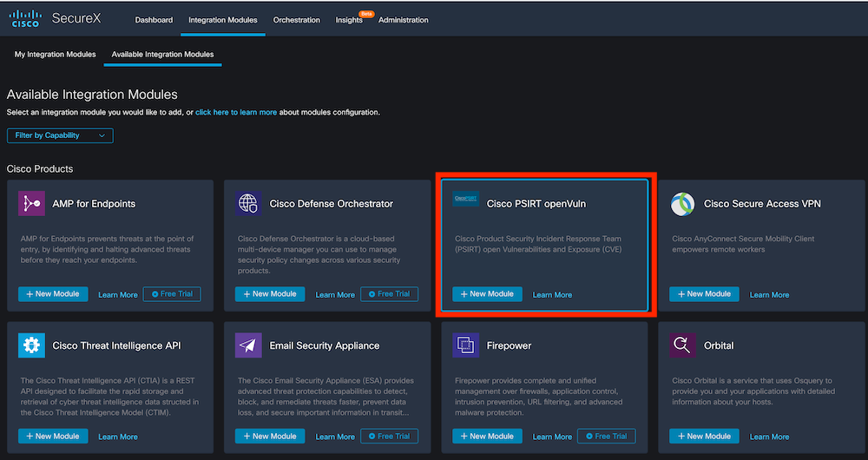This screenshot has width=868, height=460.
Task: Add New Module for Email Security Appliance
Action: (270, 437)
